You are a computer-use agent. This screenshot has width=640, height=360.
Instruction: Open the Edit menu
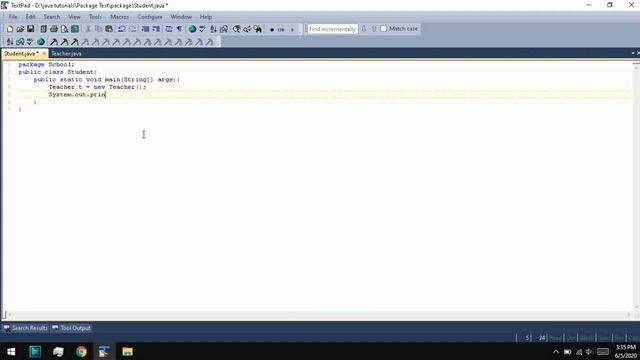(x=31, y=17)
